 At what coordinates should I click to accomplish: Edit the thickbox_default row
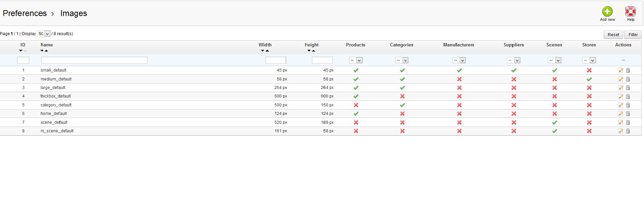(620, 97)
